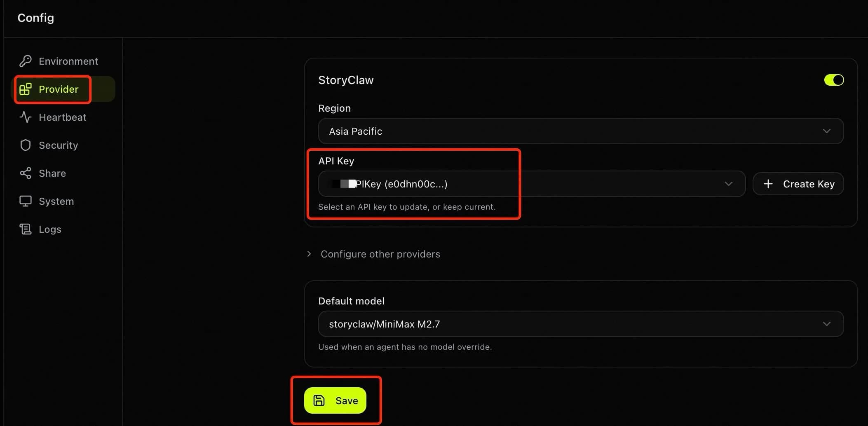This screenshot has width=868, height=426.
Task: Click the floppy disk icon in Save
Action: coord(319,400)
